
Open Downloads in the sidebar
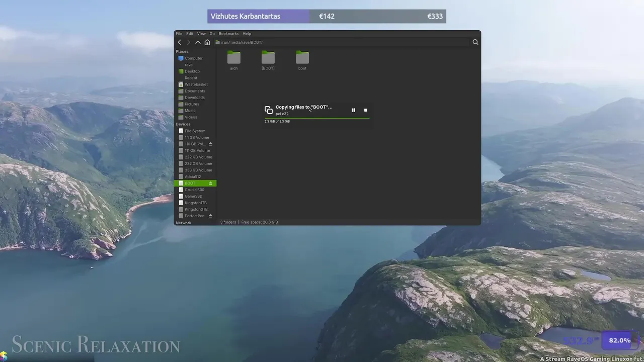(x=195, y=98)
